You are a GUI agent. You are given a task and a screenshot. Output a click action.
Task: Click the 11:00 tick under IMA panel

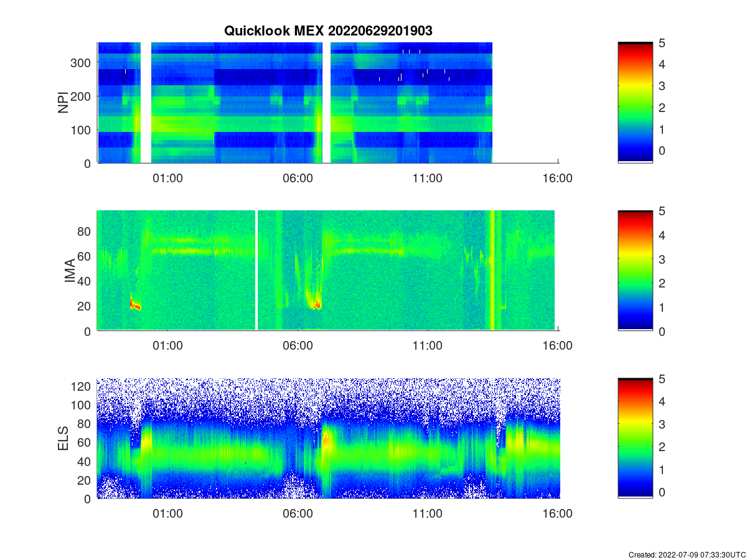428,346
